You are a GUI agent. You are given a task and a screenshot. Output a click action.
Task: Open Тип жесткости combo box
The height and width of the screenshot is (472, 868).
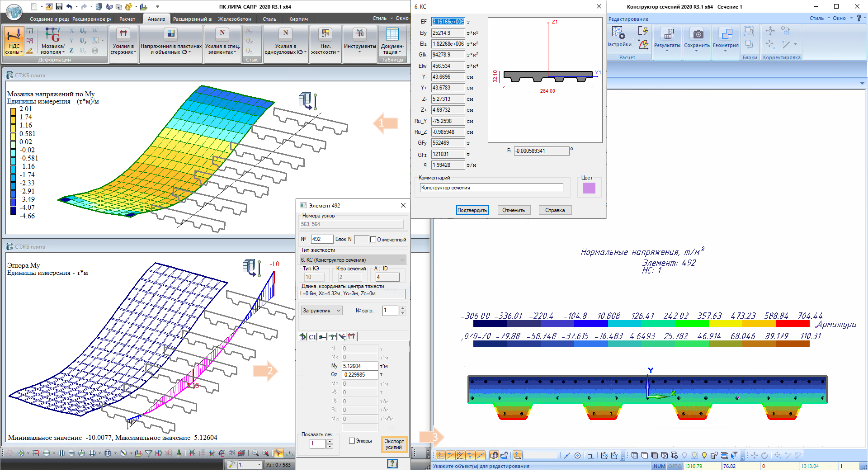353,260
